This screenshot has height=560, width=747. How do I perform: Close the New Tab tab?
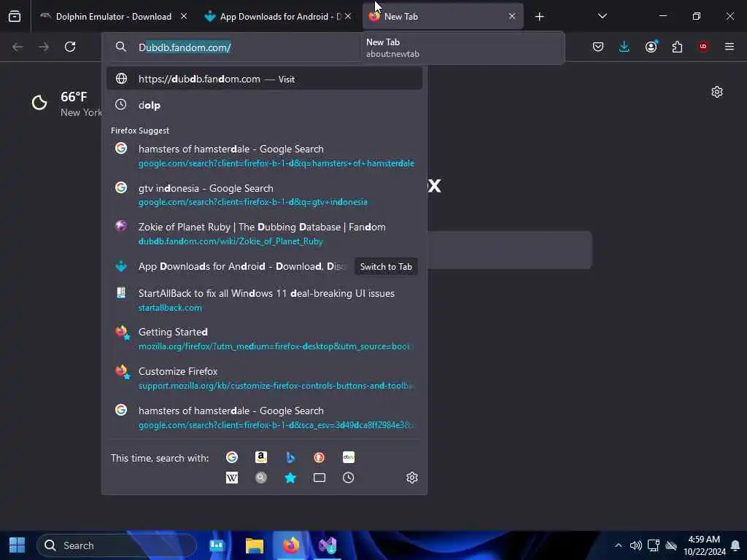[x=511, y=16]
